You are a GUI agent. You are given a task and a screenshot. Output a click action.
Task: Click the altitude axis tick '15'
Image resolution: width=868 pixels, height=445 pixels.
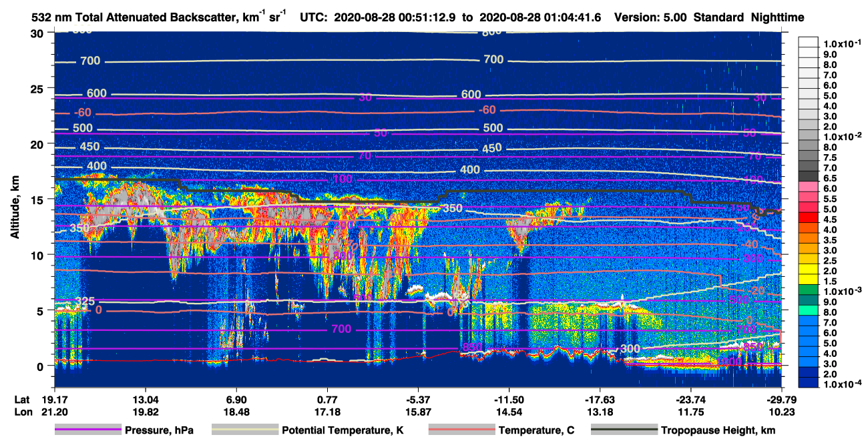[x=39, y=199]
